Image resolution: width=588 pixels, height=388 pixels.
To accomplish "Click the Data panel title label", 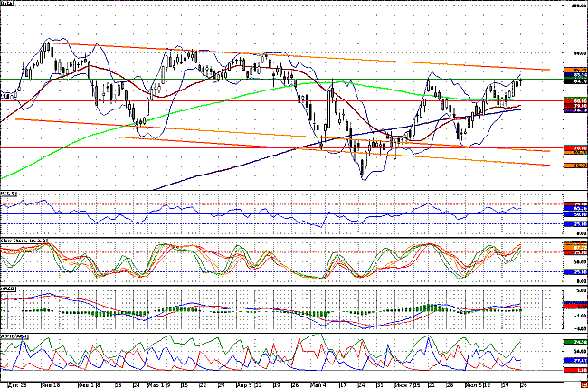I will (x=12, y=5).
